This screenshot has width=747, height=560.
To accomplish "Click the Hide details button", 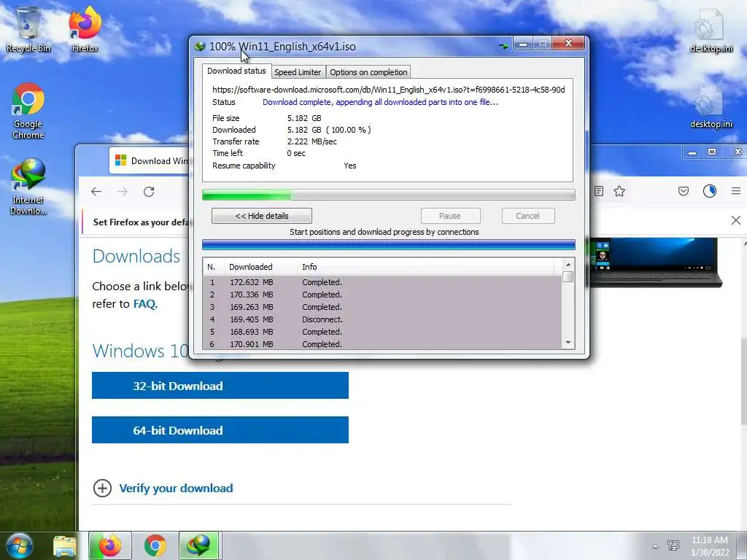I will 262,216.
